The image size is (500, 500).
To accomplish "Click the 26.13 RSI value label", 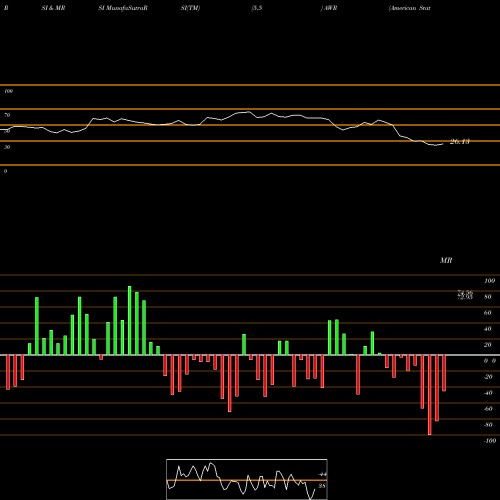I will click(x=460, y=142).
